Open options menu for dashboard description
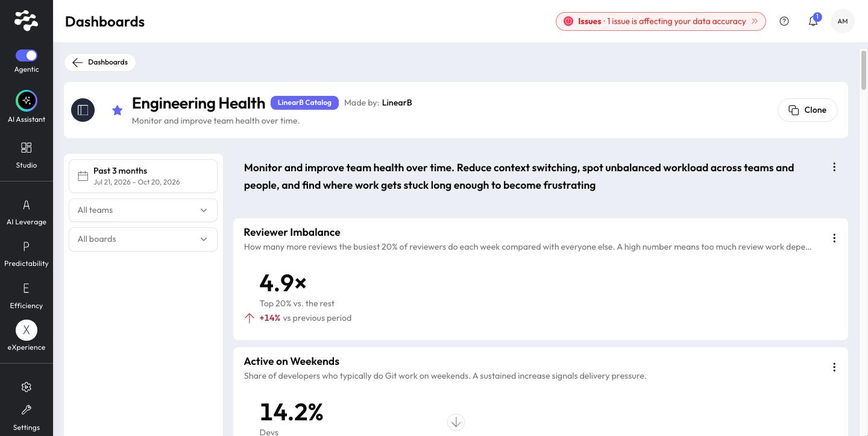The width and height of the screenshot is (868, 436). point(834,167)
